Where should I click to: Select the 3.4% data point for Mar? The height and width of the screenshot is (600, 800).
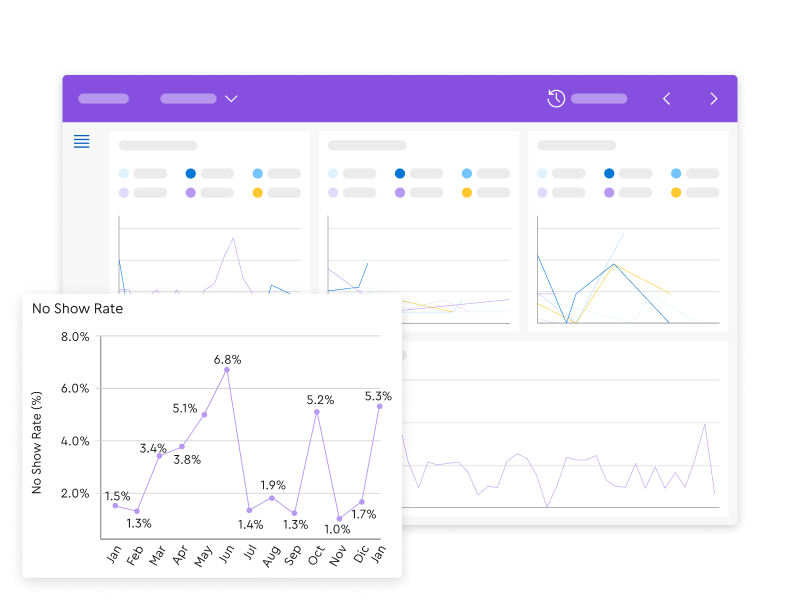click(160, 456)
